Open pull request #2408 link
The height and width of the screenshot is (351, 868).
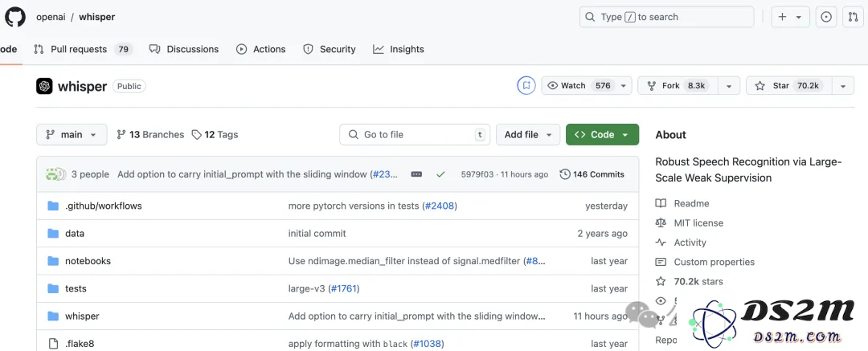[440, 206]
